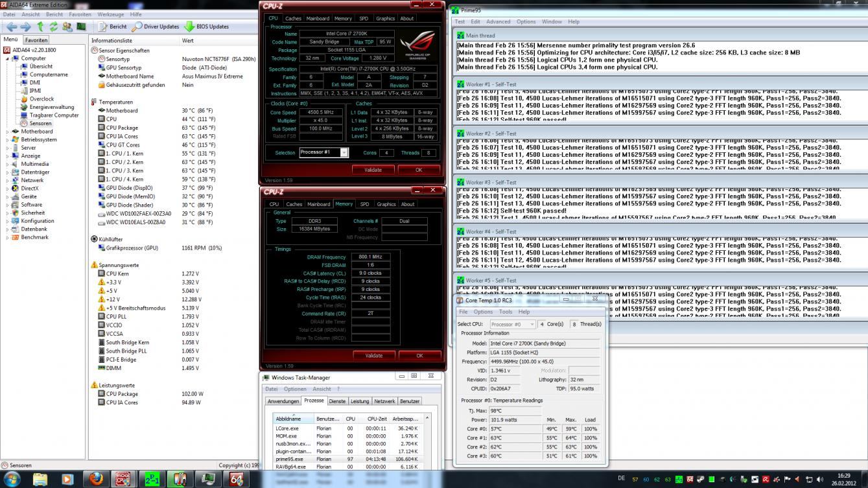Expand the Betriebssystem tree node

point(7,139)
